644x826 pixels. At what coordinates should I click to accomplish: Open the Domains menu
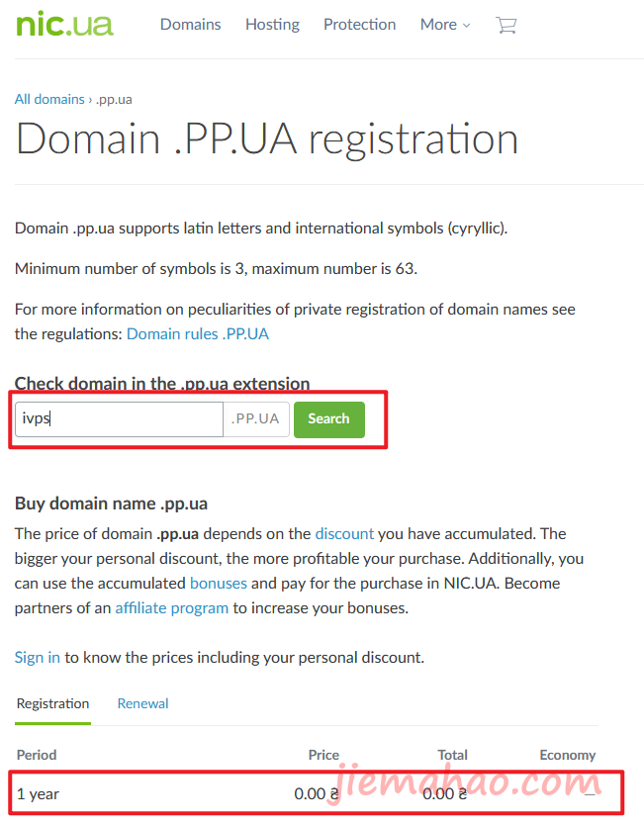(190, 24)
